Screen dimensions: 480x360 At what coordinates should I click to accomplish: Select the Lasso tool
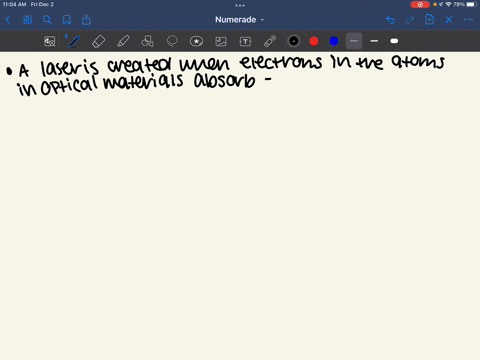click(172, 41)
